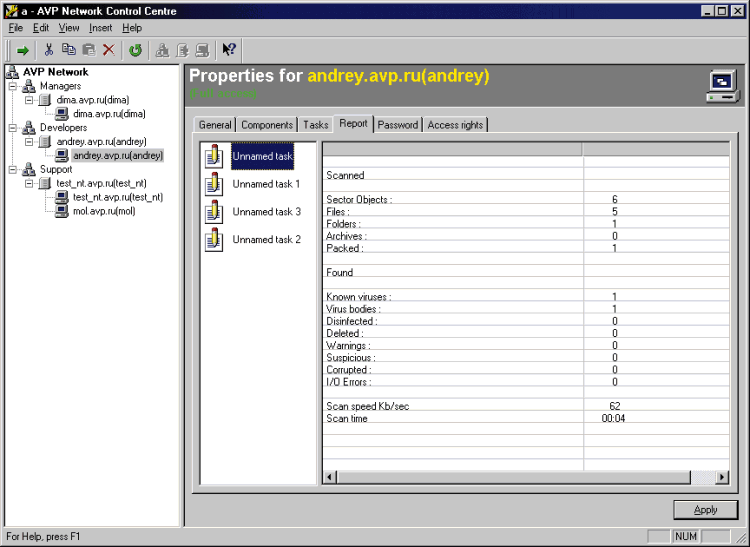Viewport: 750px width, 547px height.
Task: Open the Help menu
Action: click(132, 28)
